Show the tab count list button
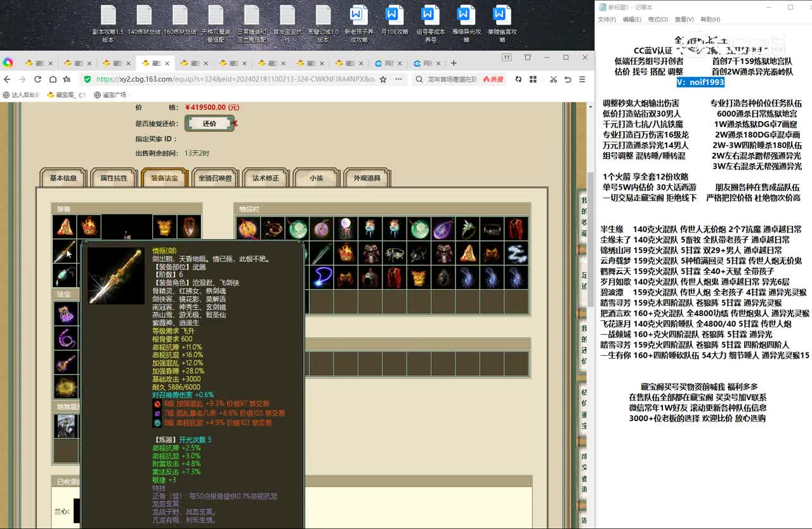Screen dimensions: 812x529 click(507, 57)
